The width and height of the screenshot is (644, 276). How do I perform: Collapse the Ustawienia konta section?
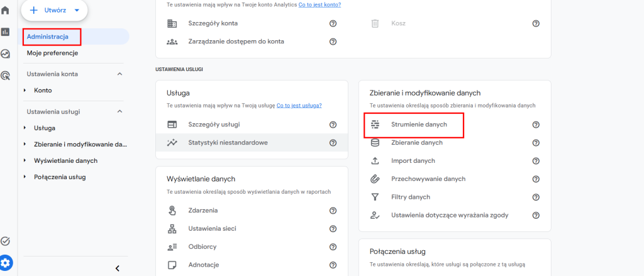coord(120,74)
